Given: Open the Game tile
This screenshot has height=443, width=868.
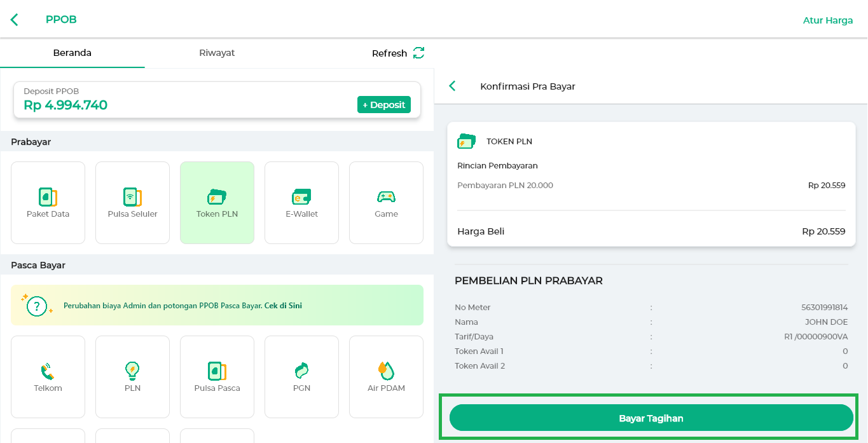Looking at the screenshot, I should [386, 203].
